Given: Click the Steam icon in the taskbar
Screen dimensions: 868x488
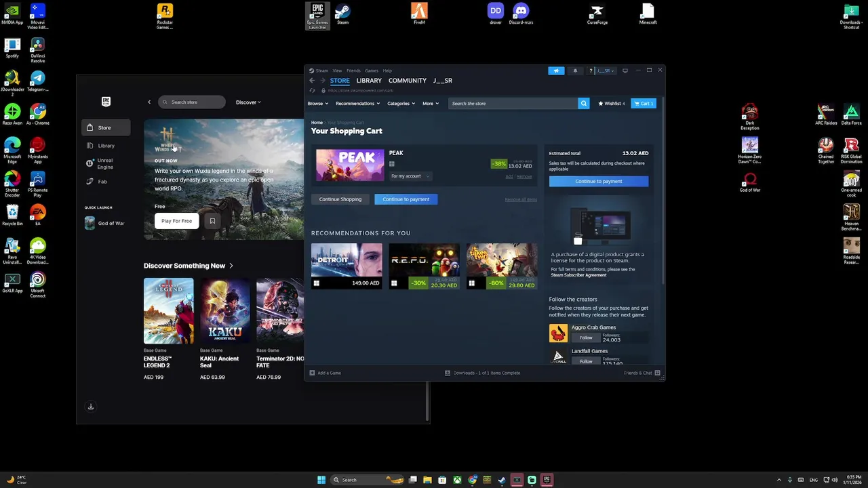Looking at the screenshot, I should pyautogui.click(x=502, y=480).
